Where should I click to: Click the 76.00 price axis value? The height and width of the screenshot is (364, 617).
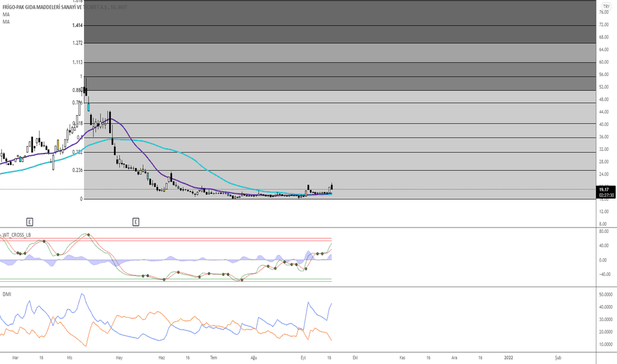(604, 12)
